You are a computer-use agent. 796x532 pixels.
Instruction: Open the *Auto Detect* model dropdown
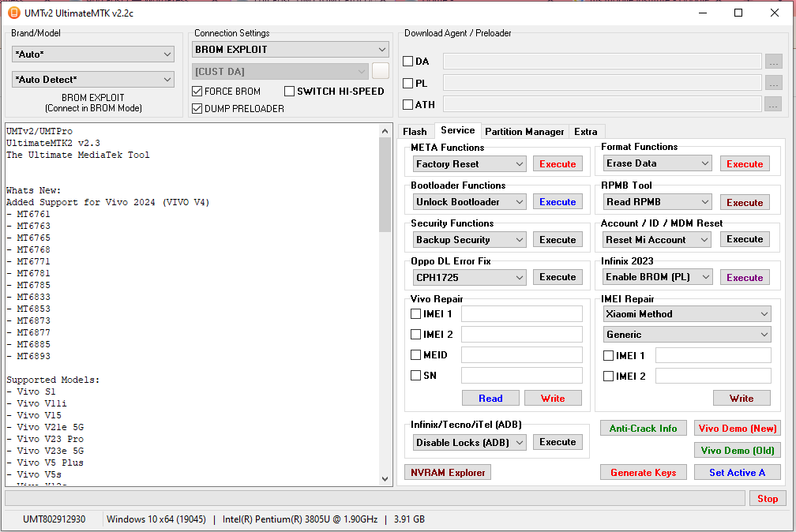click(x=93, y=80)
